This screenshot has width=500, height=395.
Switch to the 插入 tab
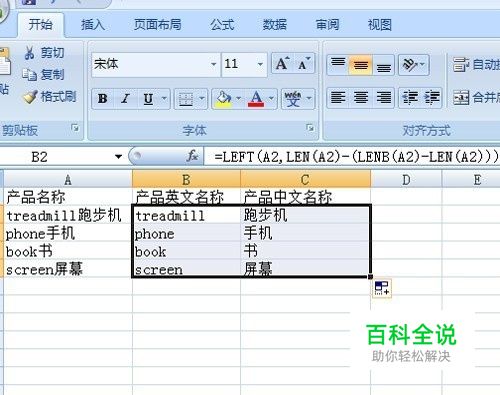pos(93,25)
